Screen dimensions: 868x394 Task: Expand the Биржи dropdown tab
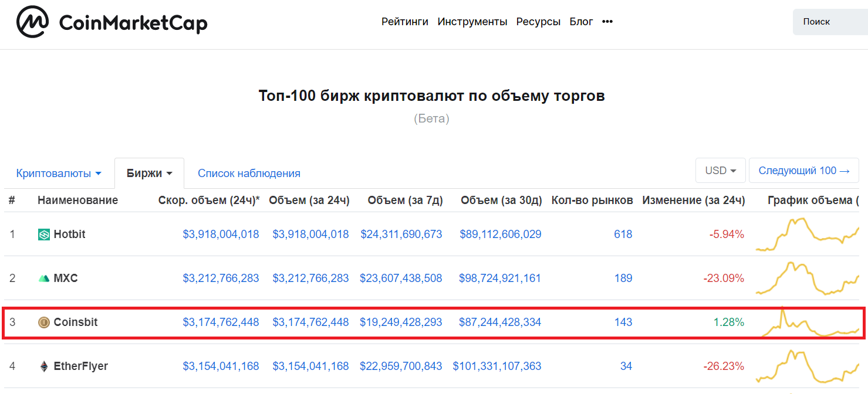[x=150, y=174]
